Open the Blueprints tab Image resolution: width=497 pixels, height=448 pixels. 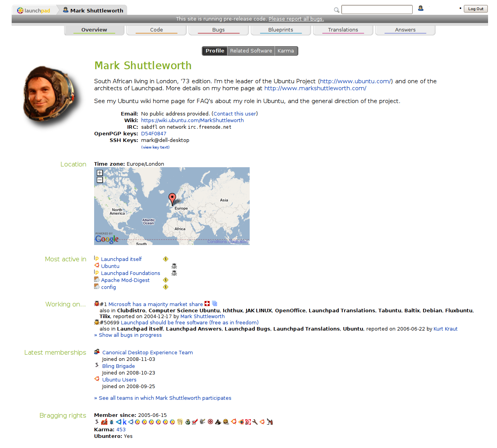click(x=281, y=30)
